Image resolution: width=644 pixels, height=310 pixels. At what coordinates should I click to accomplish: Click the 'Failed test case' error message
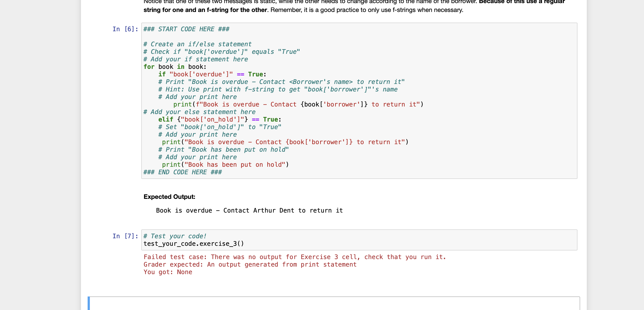[x=295, y=257]
